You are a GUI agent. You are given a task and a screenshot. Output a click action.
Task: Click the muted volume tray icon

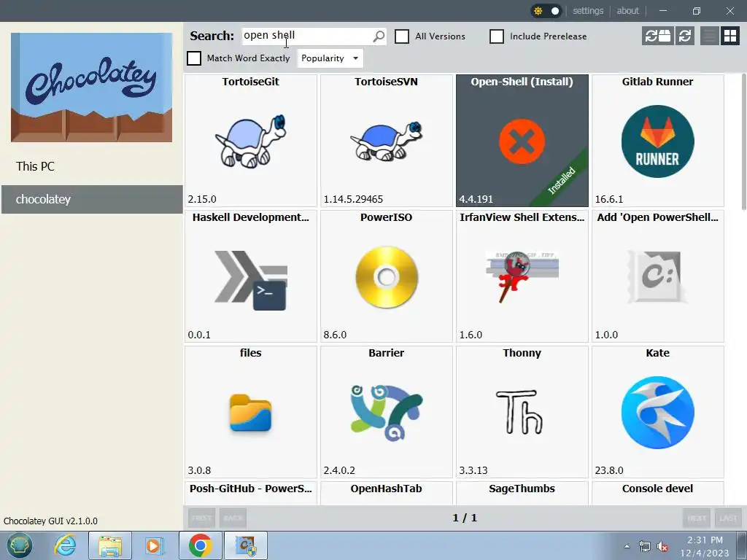point(662,547)
